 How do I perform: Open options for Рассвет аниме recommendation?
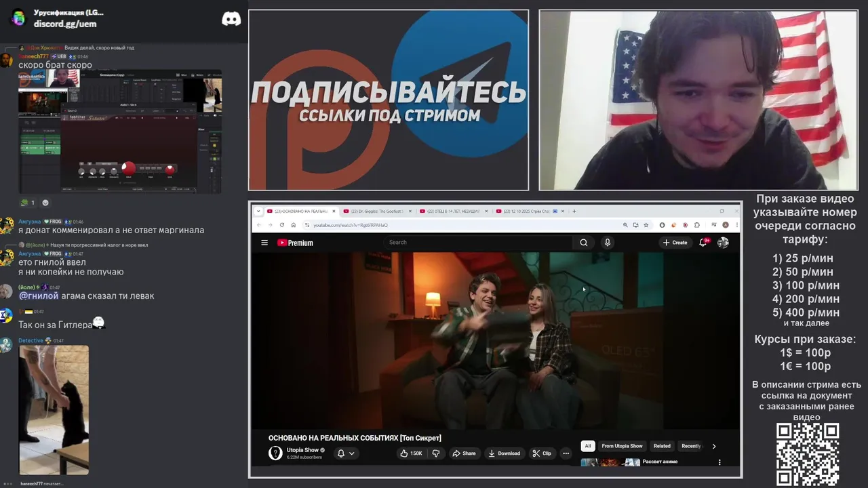pyautogui.click(x=719, y=462)
